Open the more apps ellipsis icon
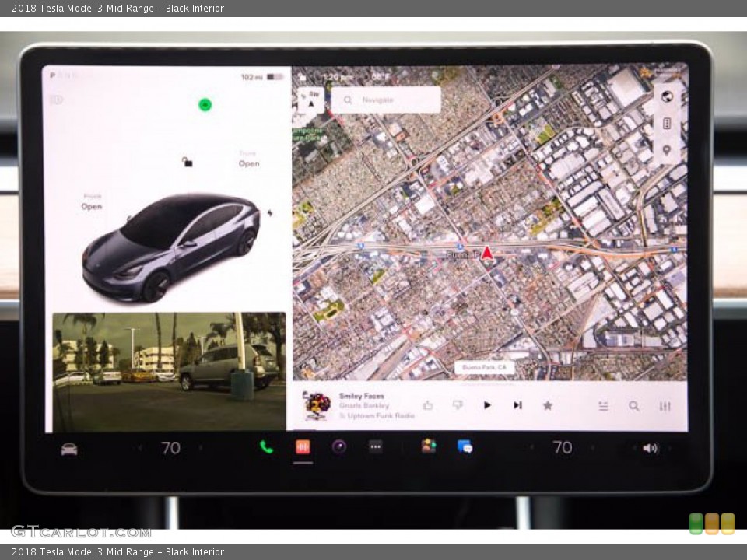This screenshot has height=560, width=747. (x=375, y=446)
